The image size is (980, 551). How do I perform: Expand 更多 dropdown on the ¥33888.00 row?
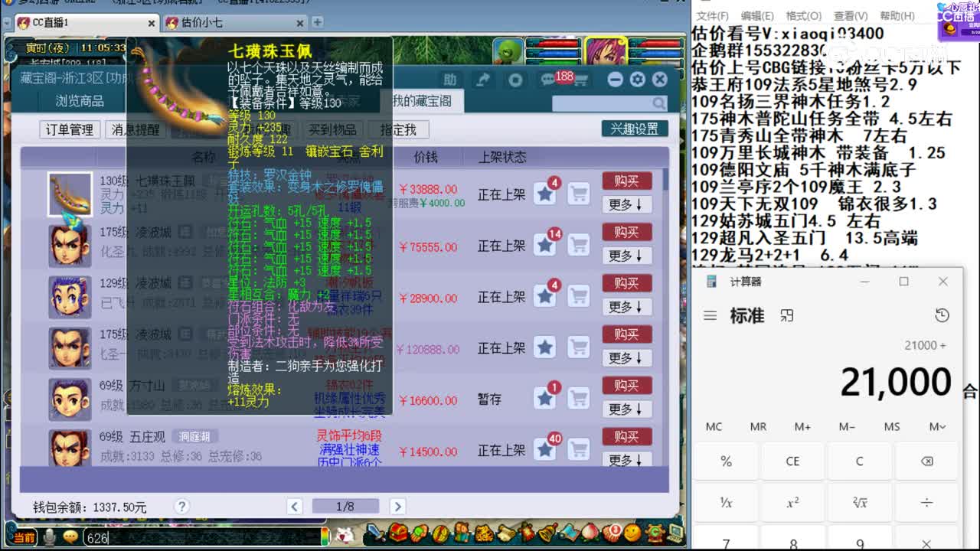tap(626, 204)
